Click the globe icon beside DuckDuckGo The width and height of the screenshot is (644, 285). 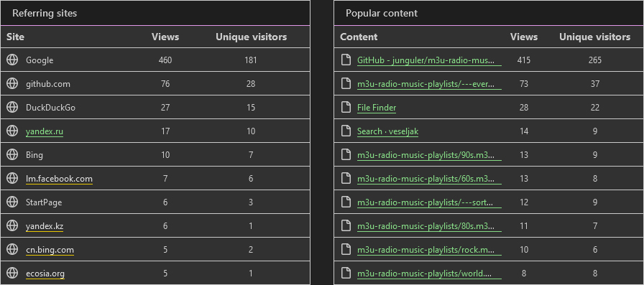[12, 108]
